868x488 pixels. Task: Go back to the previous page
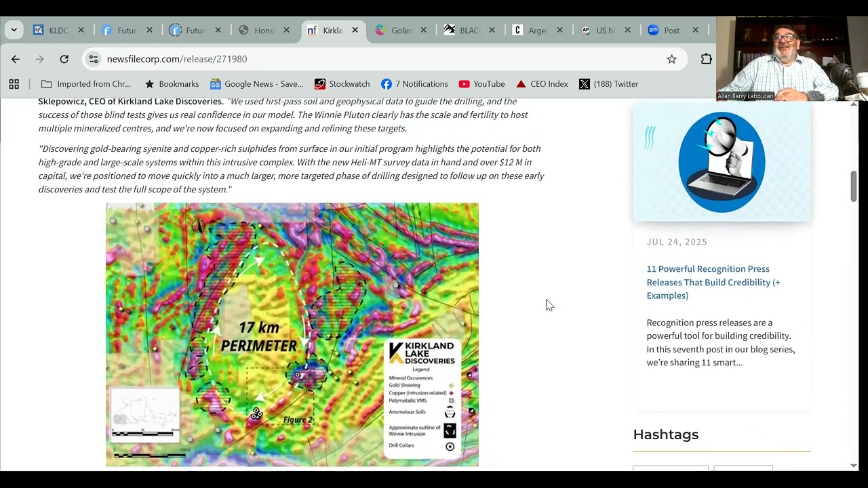click(x=16, y=59)
